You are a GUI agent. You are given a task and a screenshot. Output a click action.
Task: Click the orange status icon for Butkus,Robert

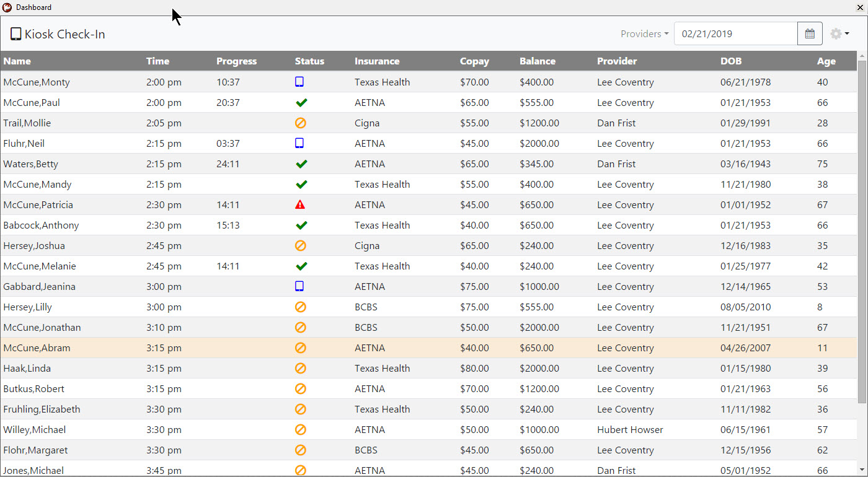[x=301, y=388]
